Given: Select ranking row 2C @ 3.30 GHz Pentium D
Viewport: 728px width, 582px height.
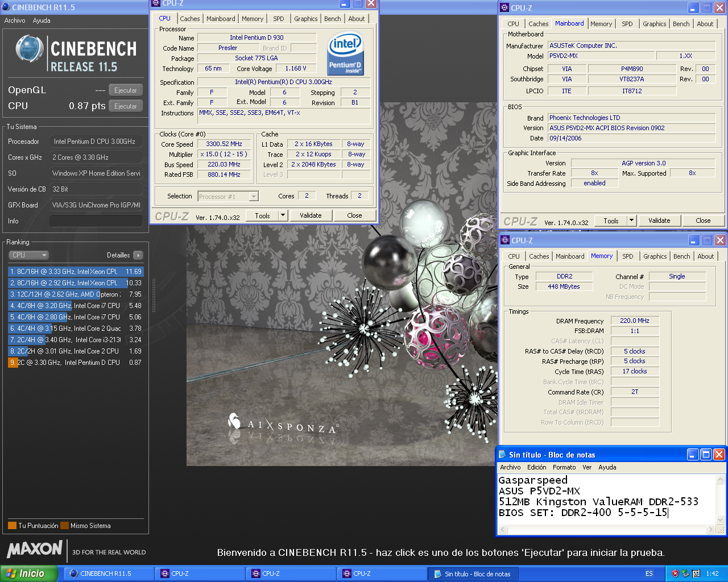Looking at the screenshot, I should 76,363.
